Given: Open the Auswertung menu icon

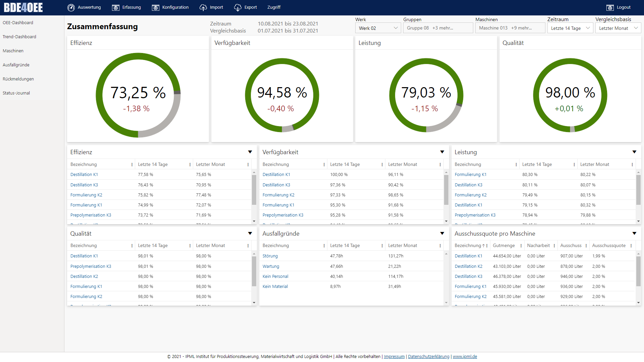Looking at the screenshot, I should pos(71,7).
